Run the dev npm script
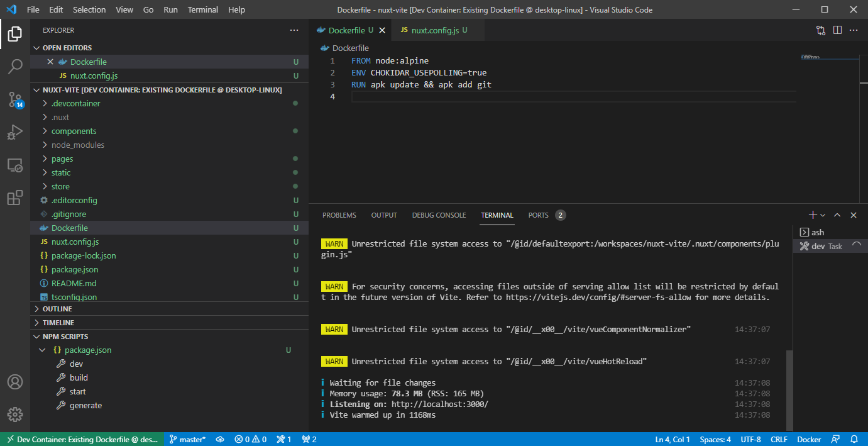Image resolution: width=868 pixels, height=446 pixels. click(x=76, y=364)
